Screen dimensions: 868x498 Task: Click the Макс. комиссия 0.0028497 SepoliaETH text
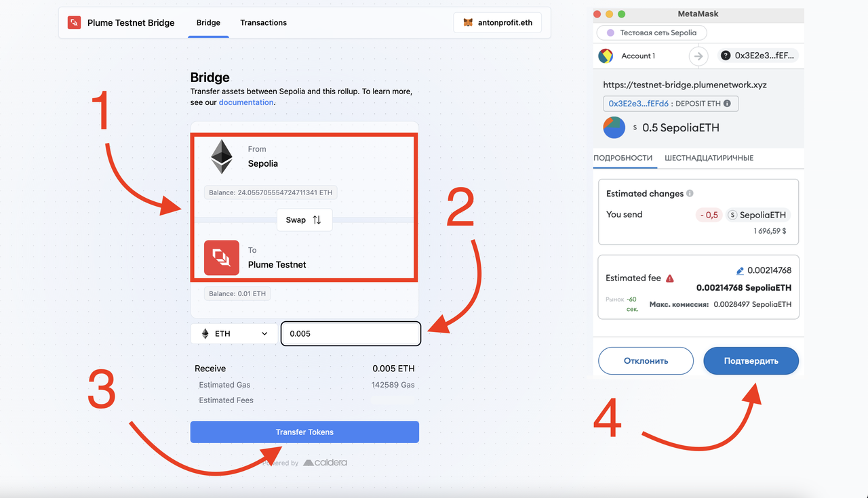tap(720, 304)
